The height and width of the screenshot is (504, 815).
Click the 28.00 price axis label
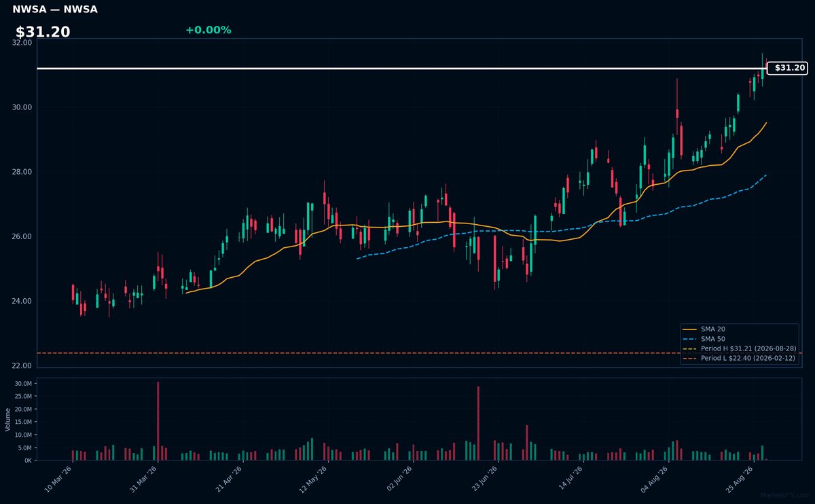tap(22, 172)
